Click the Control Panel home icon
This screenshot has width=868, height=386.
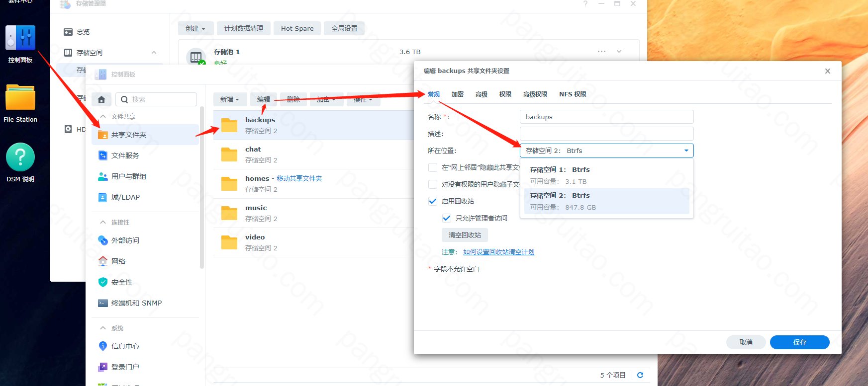(101, 99)
